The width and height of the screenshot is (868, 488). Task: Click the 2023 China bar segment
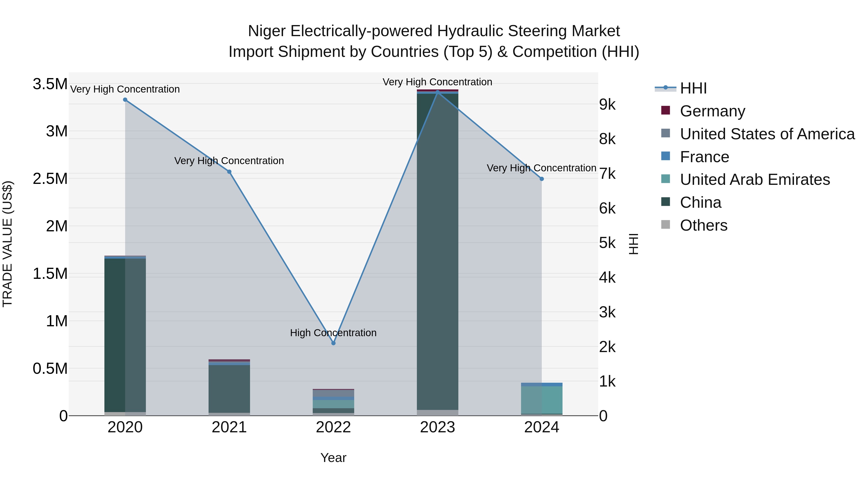(x=437, y=252)
